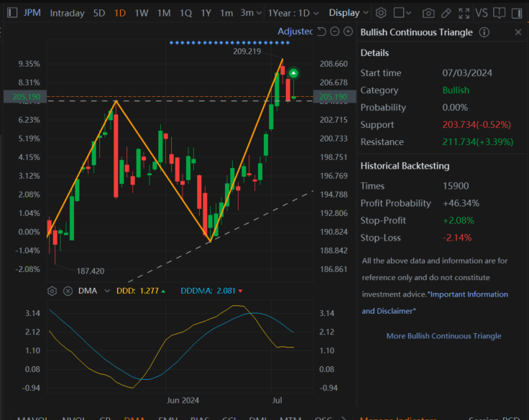Click the Support 203.734(-0.52%) value

point(477,125)
